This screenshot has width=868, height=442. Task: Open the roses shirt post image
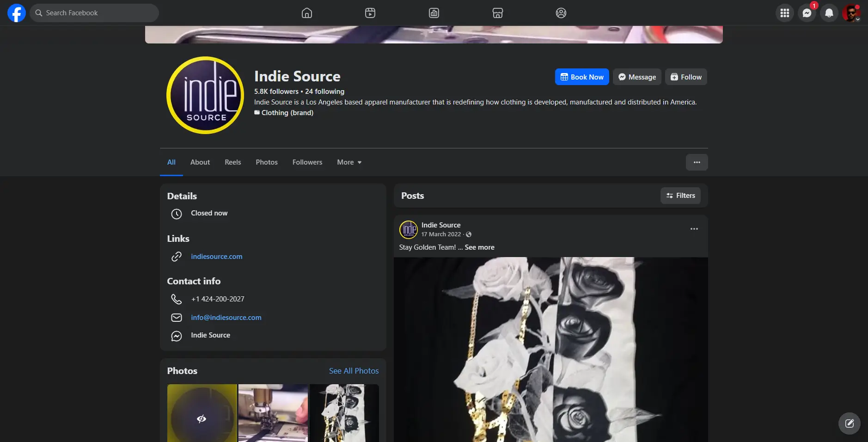tap(551, 350)
